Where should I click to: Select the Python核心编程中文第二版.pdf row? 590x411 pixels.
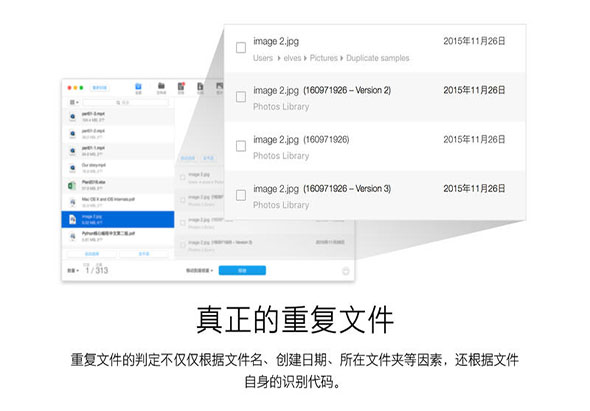point(118,236)
